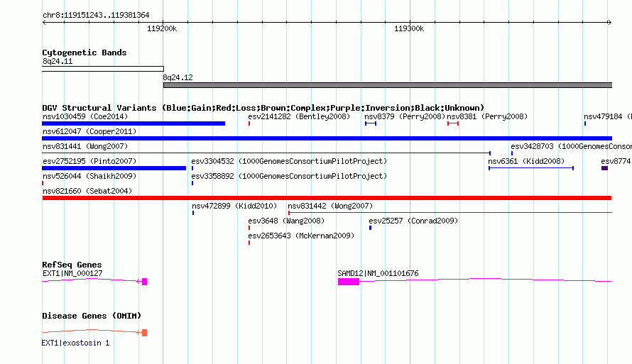Click the nsv1030459 (Coe2014) blue gain bar

pyautogui.click(x=134, y=123)
